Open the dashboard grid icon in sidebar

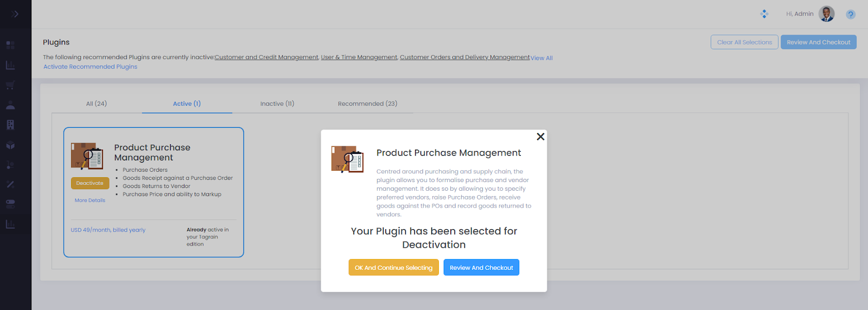point(10,45)
